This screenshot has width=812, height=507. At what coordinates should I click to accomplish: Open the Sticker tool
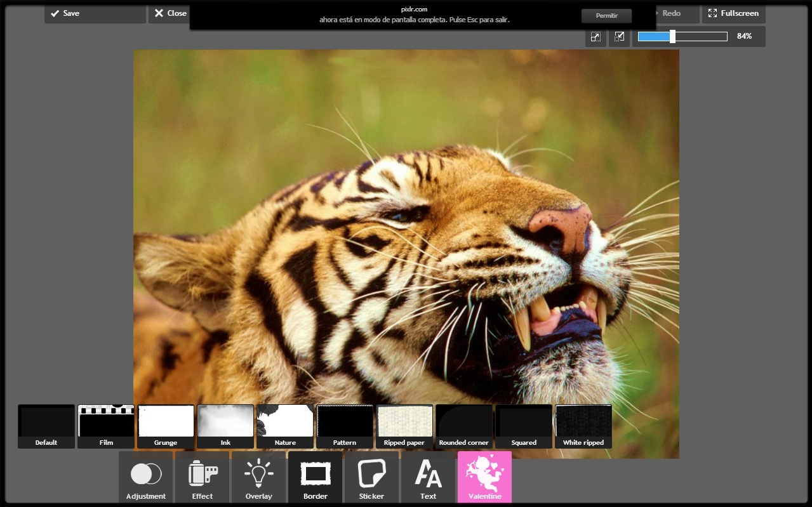point(372,477)
